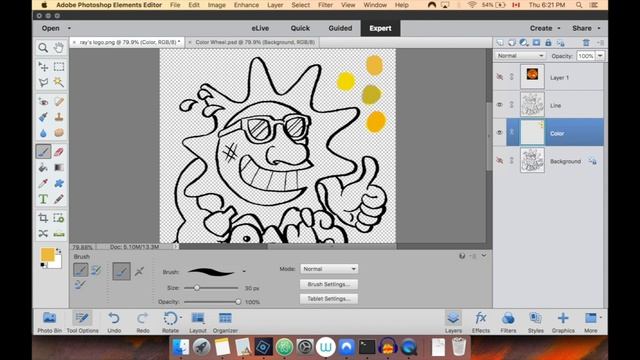The height and width of the screenshot is (360, 640).
Task: Open the layer blend mode Normal dropdown
Action: [x=520, y=56]
